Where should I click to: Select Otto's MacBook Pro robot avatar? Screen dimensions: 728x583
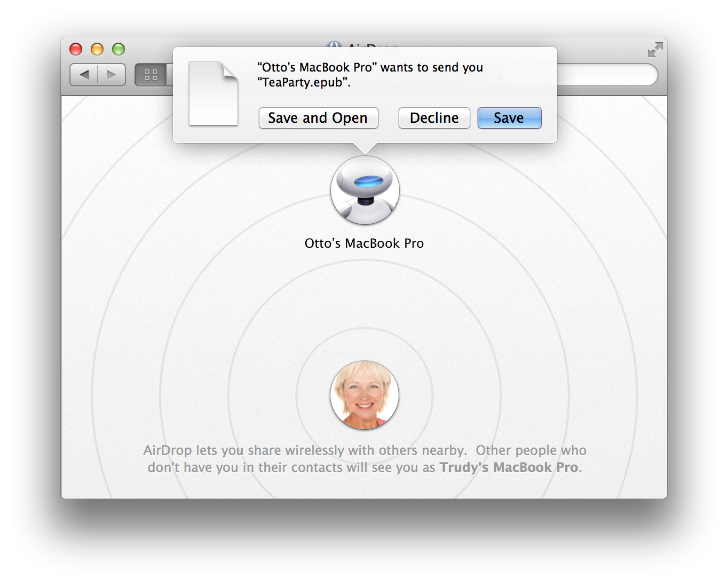coord(365,190)
